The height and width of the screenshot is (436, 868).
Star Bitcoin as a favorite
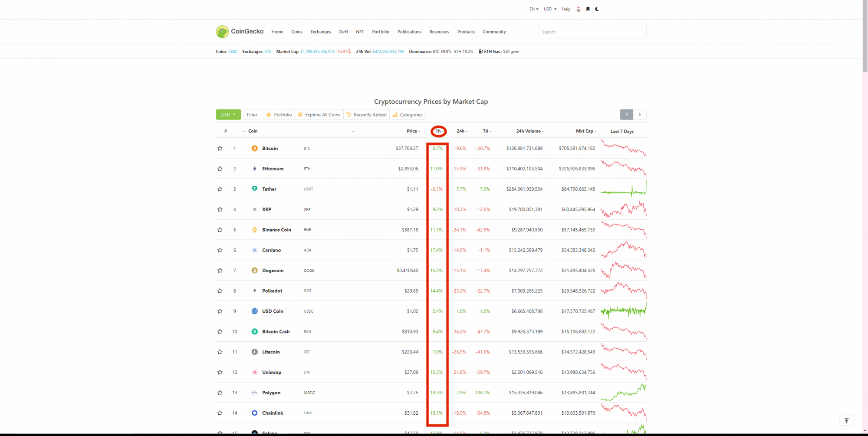pos(220,149)
